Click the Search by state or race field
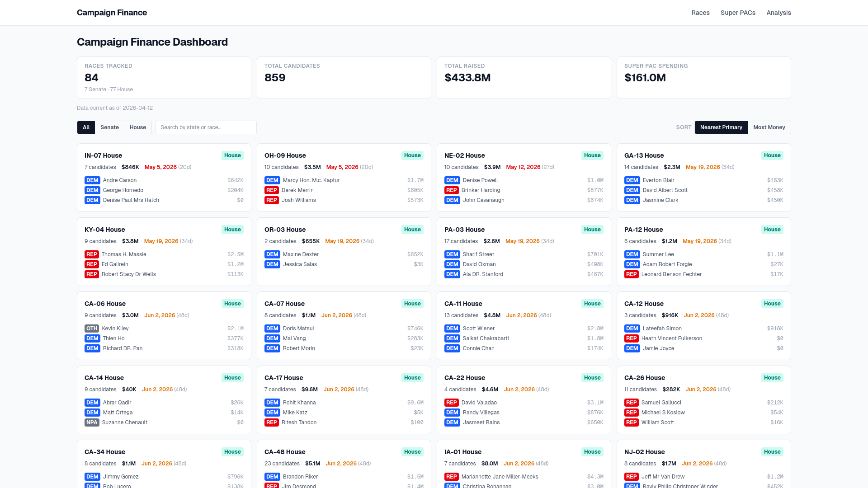 (x=206, y=127)
